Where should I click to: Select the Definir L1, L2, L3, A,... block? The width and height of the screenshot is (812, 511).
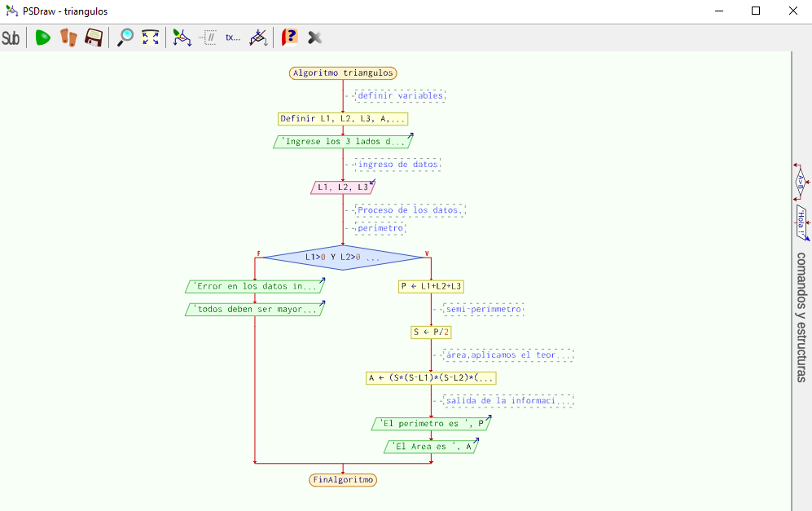(343, 119)
